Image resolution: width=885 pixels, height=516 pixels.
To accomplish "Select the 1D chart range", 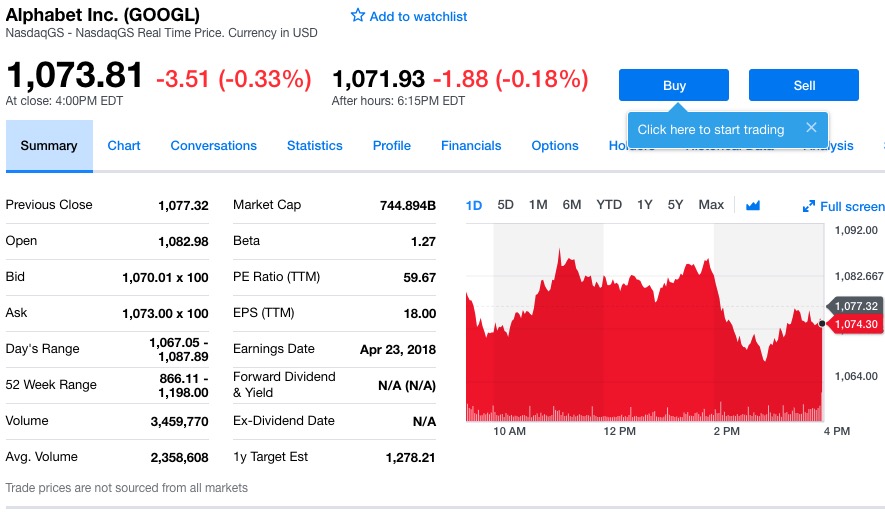I will 474,205.
